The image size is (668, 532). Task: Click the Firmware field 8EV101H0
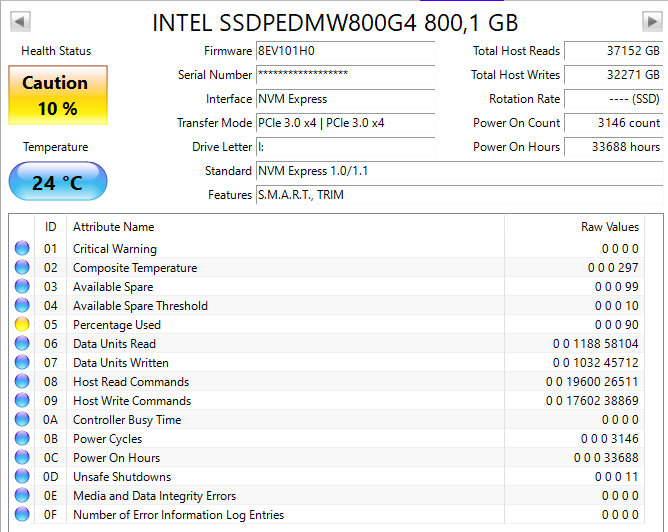pos(346,51)
